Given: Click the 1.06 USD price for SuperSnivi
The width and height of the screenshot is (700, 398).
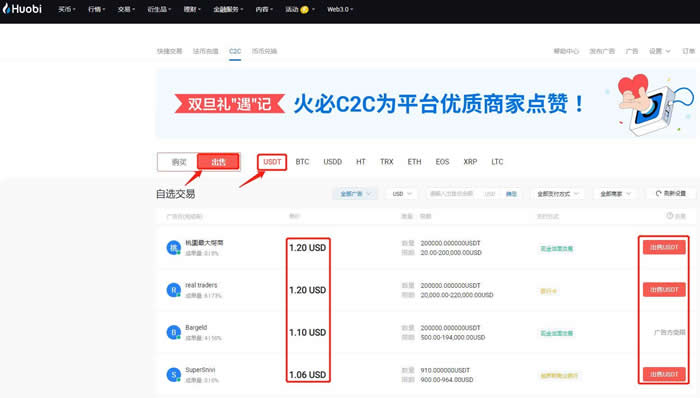Looking at the screenshot, I should [x=307, y=375].
